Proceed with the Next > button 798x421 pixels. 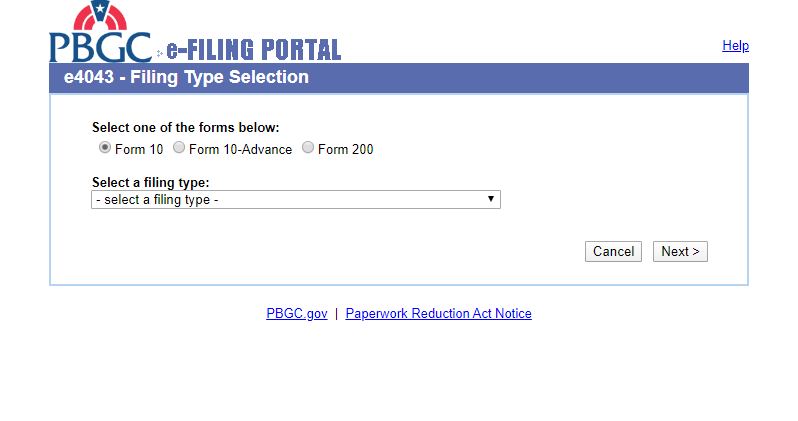point(680,252)
